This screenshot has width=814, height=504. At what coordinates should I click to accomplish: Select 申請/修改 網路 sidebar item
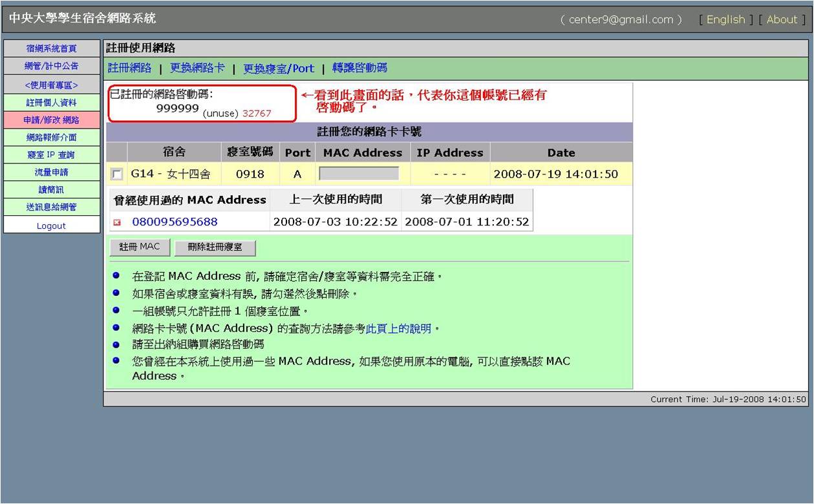click(52, 120)
